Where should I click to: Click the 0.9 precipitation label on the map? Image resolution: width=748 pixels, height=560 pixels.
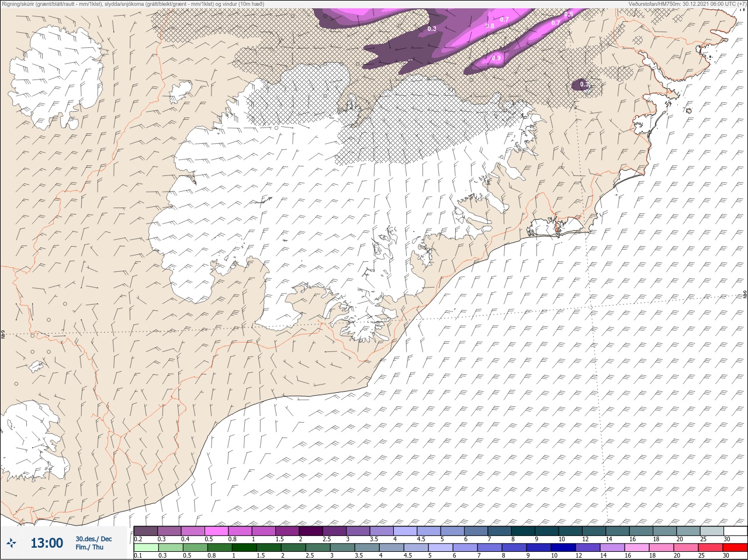coord(496,58)
